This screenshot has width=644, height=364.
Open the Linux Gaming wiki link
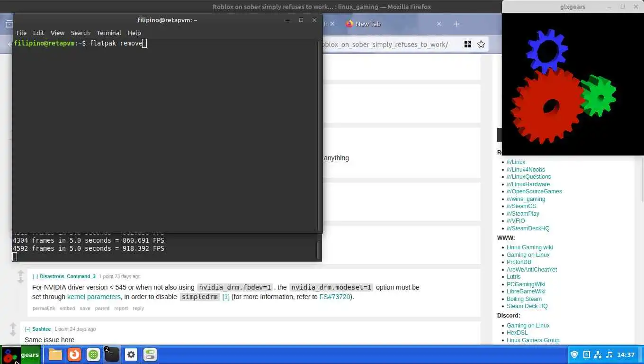coord(529,247)
